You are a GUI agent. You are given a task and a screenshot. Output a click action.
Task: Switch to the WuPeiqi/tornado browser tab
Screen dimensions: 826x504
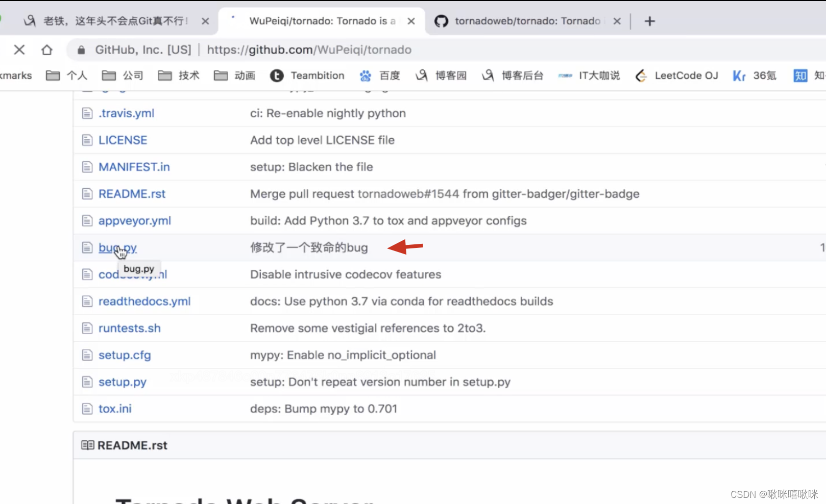[322, 21]
